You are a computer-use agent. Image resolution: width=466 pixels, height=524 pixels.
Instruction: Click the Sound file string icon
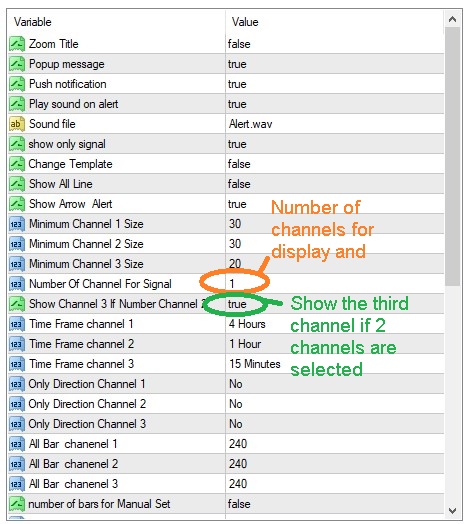pos(17,124)
